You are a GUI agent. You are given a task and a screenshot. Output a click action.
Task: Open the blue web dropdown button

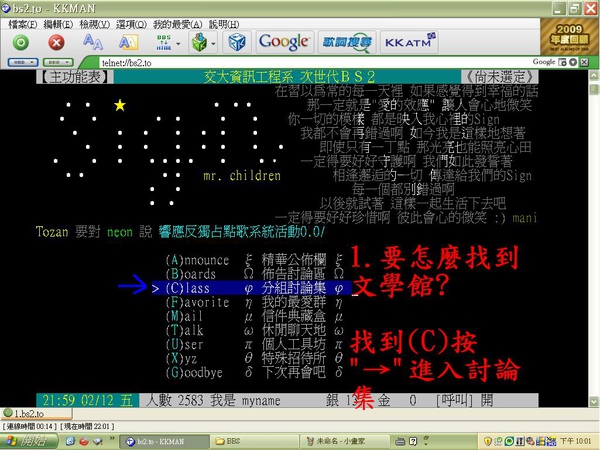tap(23, 62)
